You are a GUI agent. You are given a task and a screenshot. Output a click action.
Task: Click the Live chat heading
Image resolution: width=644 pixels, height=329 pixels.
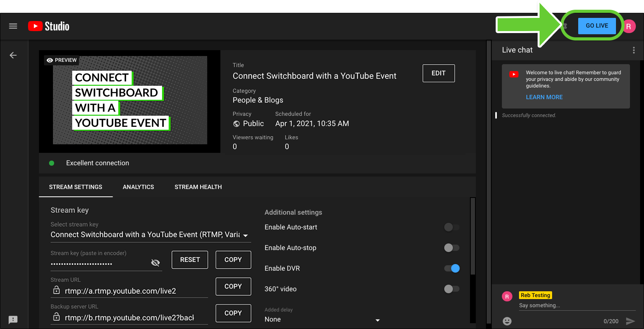click(517, 50)
